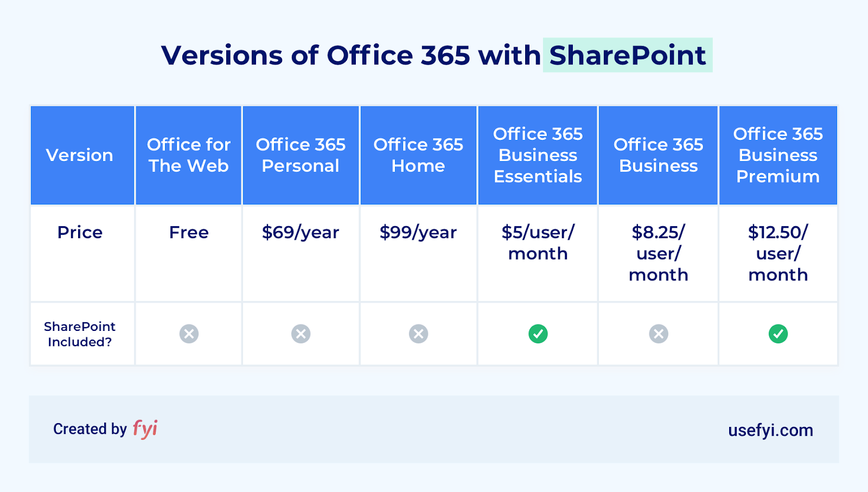Click the red fyi logo
Screen dimensions: 868x492
[x=145, y=429]
